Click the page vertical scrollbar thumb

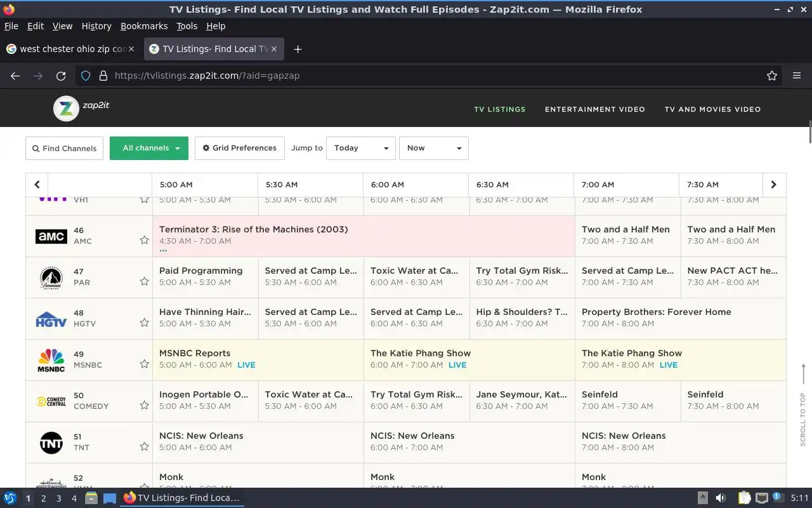[x=809, y=131]
